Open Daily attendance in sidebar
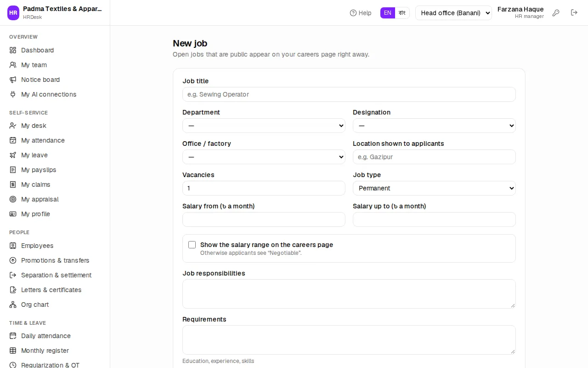This screenshot has width=588, height=368. click(x=55, y=336)
